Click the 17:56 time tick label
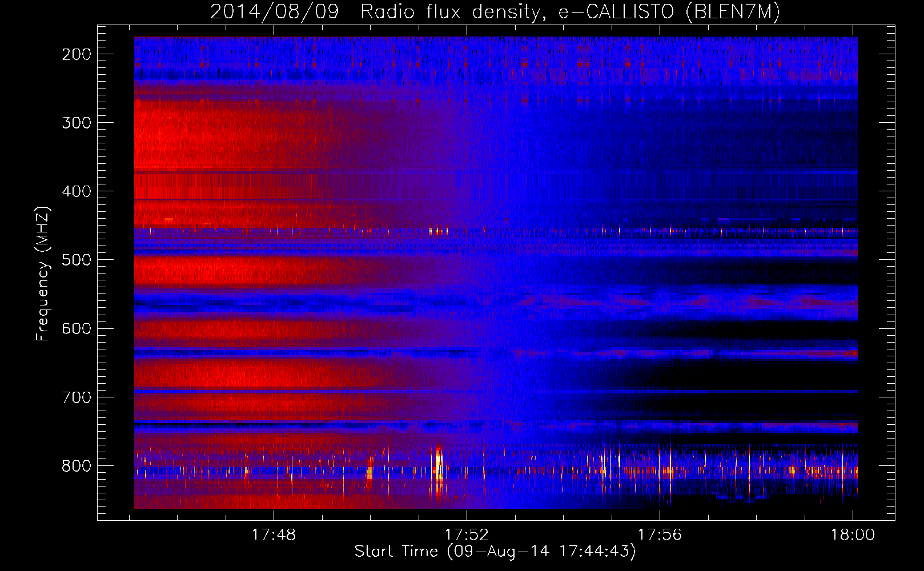The width and height of the screenshot is (924, 571). pos(660,534)
